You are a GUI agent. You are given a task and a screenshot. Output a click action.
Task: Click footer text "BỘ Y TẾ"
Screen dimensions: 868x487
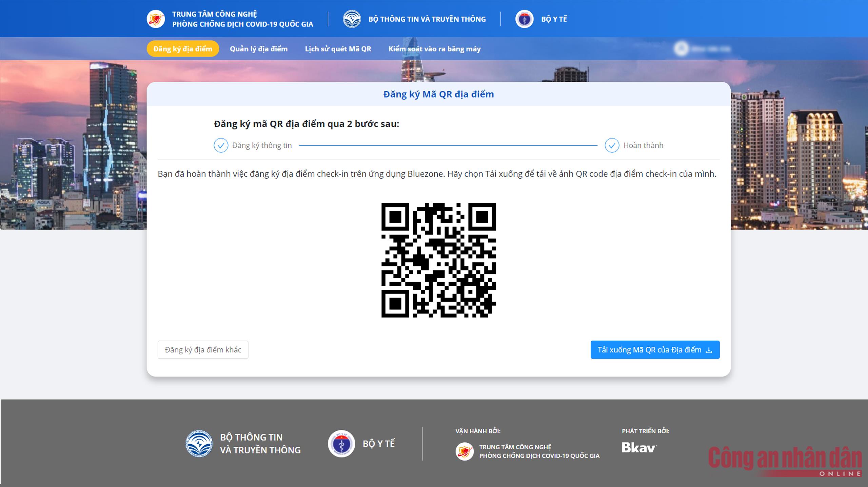tap(379, 444)
